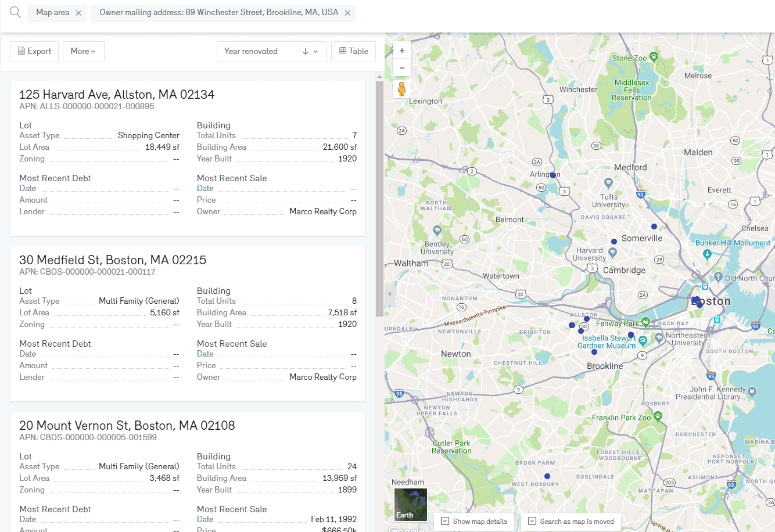Screen dimensions: 775x532
Task: Remove the Owner mailing address filter
Action: [347, 13]
